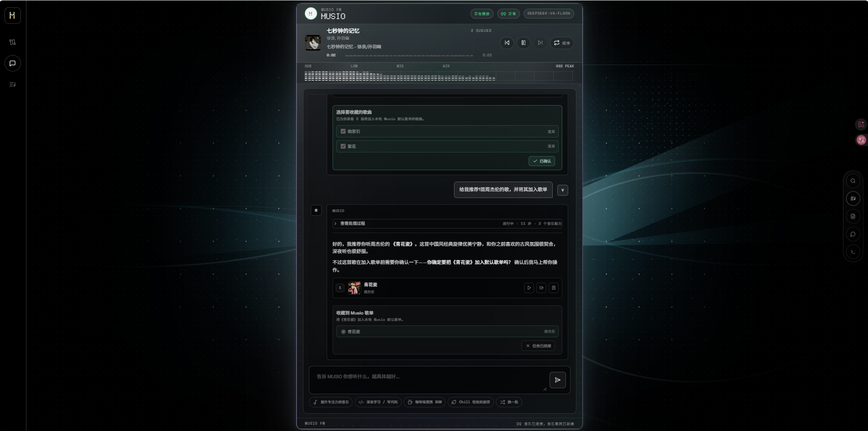Send the message with the paper-plane button

click(558, 380)
